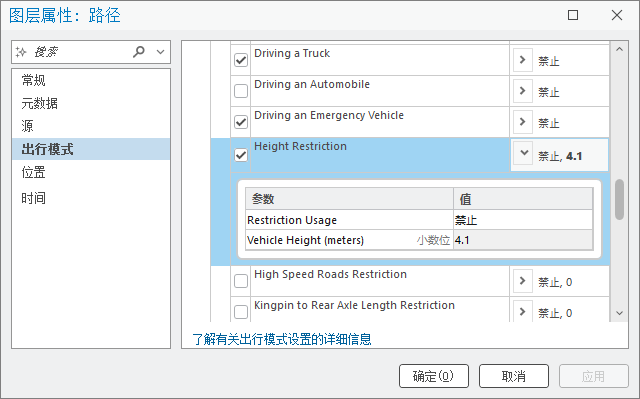Uncheck the Driving a Truck checkbox
Image resolution: width=640 pixels, height=399 pixels.
[241, 60]
